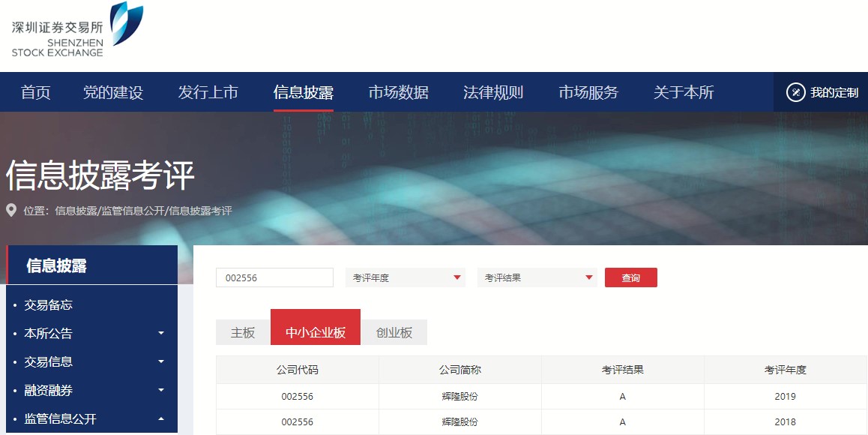The image size is (868, 435).
Task: Click code 002556 in the 2018 row
Action: tap(298, 422)
